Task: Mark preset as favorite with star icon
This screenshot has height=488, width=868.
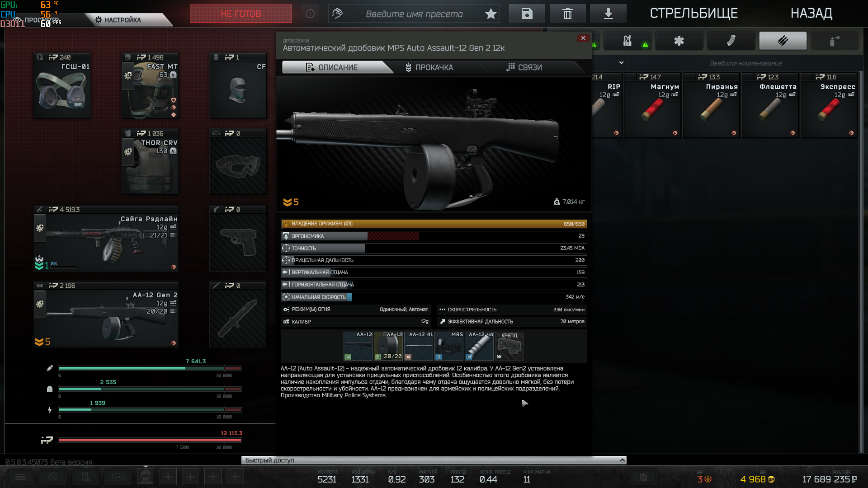Action: coord(491,14)
